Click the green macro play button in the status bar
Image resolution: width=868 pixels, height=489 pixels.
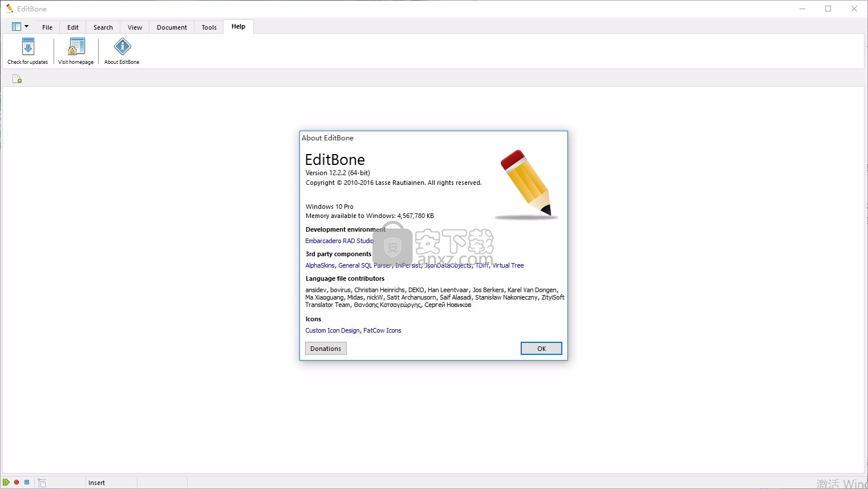[x=6, y=482]
